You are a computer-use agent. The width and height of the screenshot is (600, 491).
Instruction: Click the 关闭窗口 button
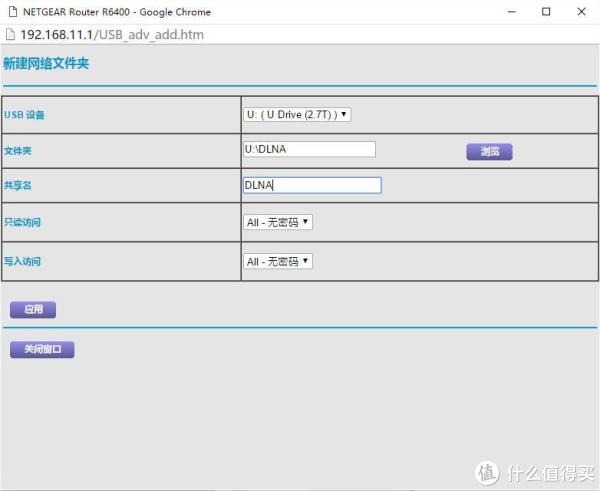42,350
